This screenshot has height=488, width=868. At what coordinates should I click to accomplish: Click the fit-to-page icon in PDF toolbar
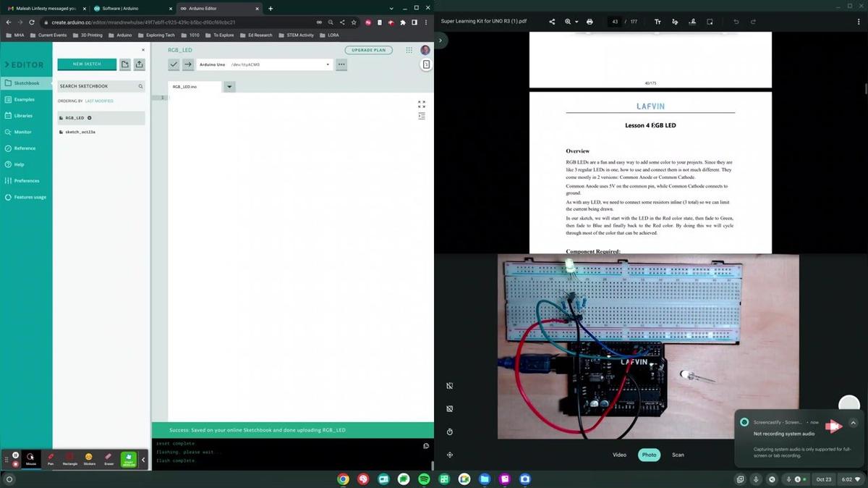tap(710, 22)
